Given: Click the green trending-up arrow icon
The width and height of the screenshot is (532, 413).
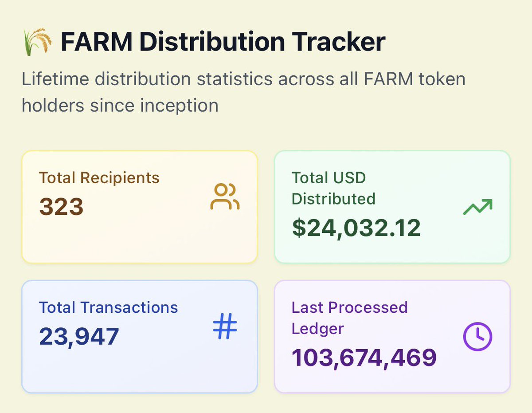Looking at the screenshot, I should (477, 207).
